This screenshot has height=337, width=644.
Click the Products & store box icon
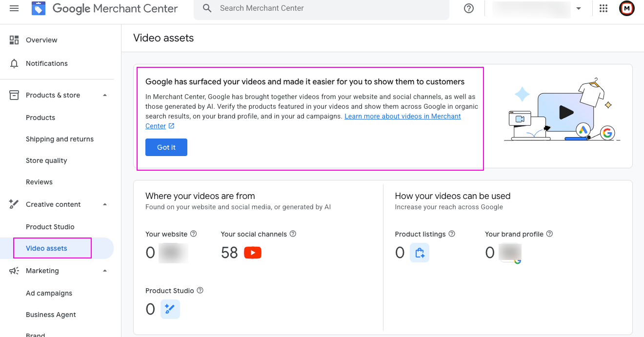coord(14,95)
